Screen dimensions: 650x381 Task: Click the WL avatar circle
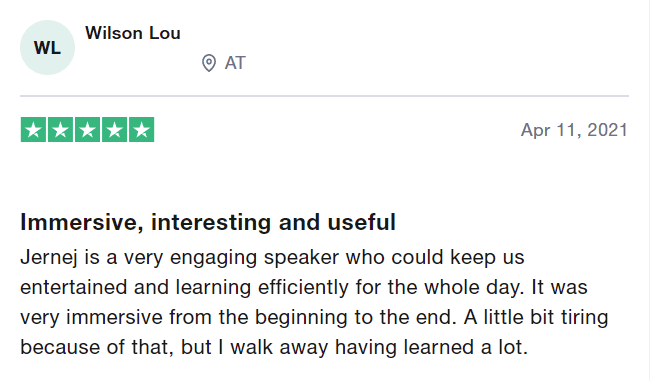tap(47, 47)
